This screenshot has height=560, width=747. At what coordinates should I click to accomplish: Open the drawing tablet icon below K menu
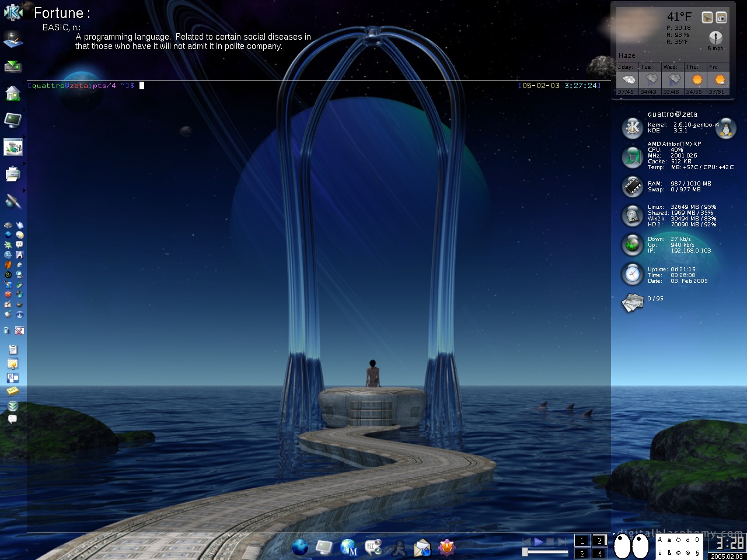coord(13,39)
